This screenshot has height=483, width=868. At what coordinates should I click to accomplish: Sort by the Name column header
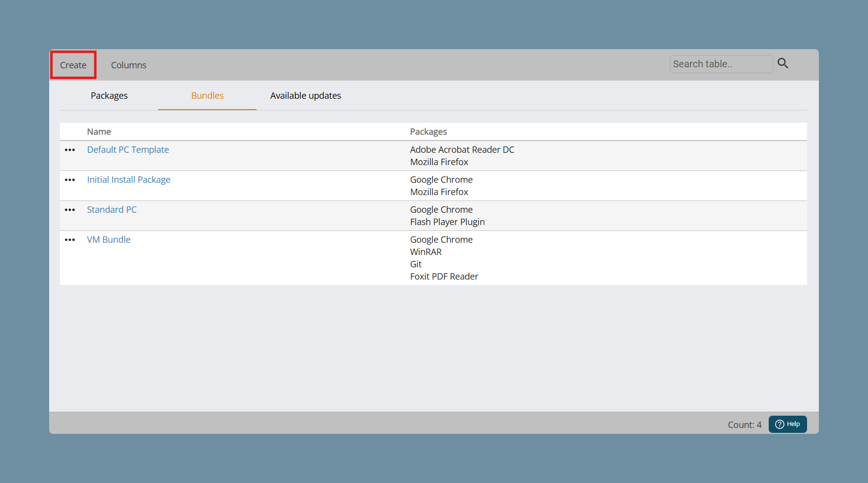pyautogui.click(x=99, y=132)
